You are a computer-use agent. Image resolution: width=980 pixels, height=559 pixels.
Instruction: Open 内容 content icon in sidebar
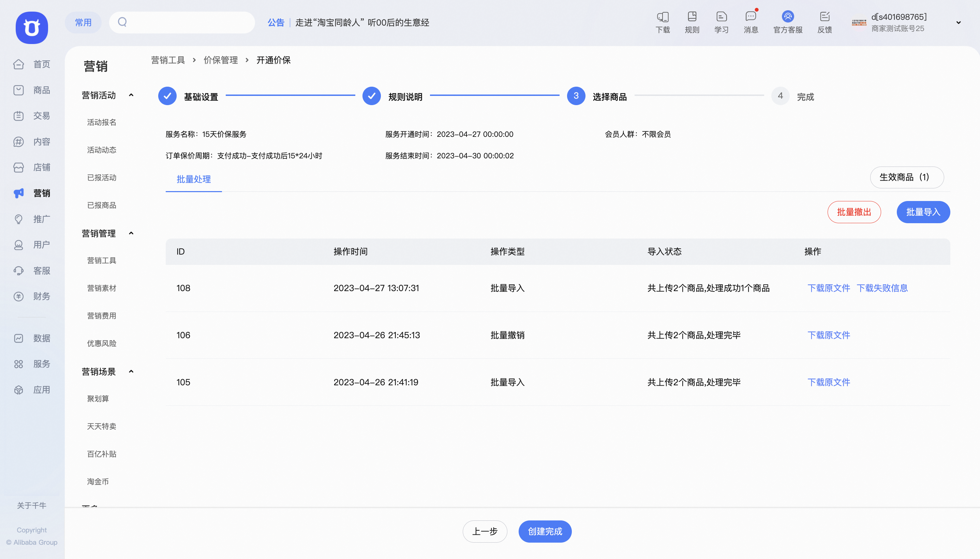coord(18,142)
